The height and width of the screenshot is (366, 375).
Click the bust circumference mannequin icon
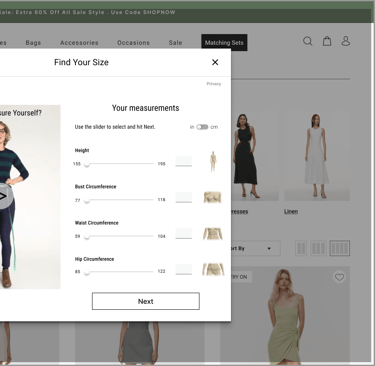click(213, 197)
